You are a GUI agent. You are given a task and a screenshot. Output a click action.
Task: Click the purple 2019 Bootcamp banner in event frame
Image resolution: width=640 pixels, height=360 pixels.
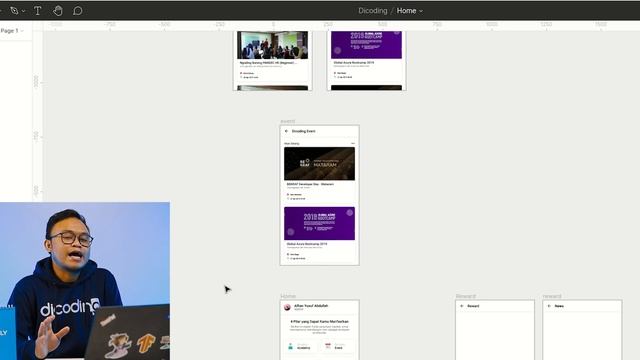click(x=319, y=223)
